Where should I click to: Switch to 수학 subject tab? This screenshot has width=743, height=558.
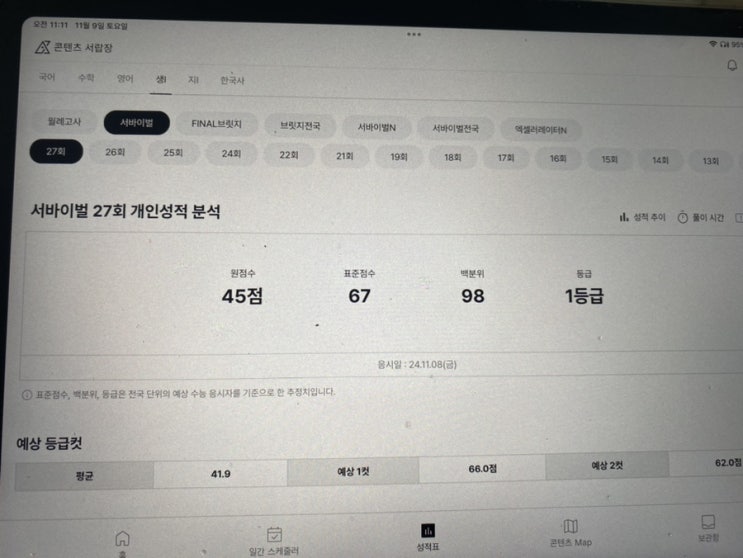(x=86, y=78)
